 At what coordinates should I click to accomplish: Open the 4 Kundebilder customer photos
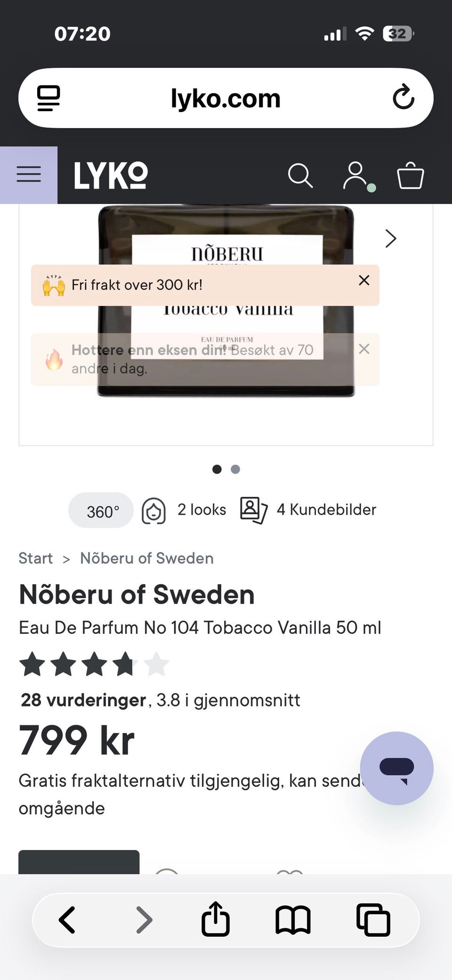click(308, 510)
